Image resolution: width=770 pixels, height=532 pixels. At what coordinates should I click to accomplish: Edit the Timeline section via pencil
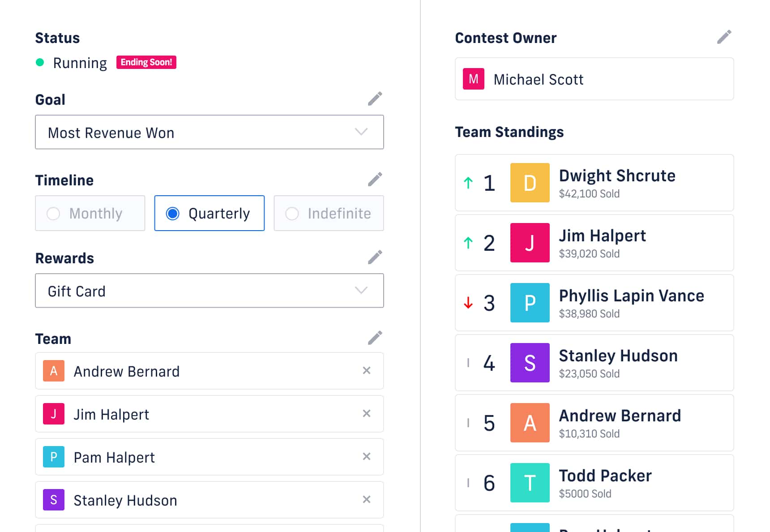click(x=375, y=180)
